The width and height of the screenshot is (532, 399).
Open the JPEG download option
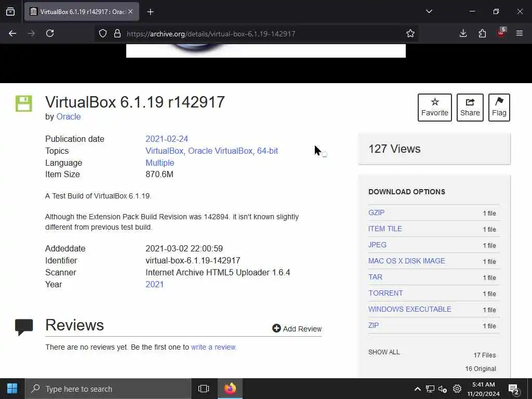tap(377, 245)
